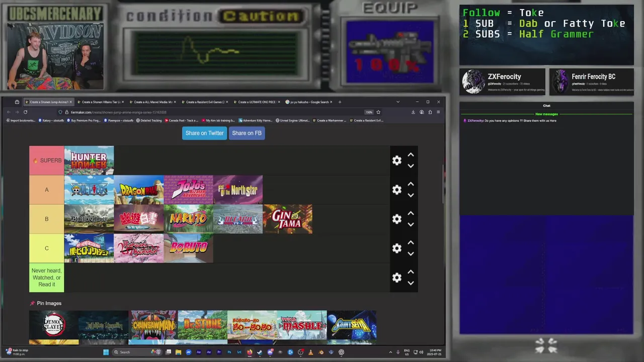Open File Explorer from the taskbar
The height and width of the screenshot is (362, 644).
pyautogui.click(x=178, y=352)
